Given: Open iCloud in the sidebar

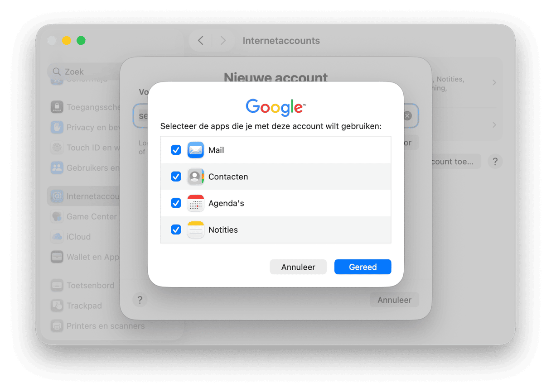Looking at the screenshot, I should click(78, 237).
